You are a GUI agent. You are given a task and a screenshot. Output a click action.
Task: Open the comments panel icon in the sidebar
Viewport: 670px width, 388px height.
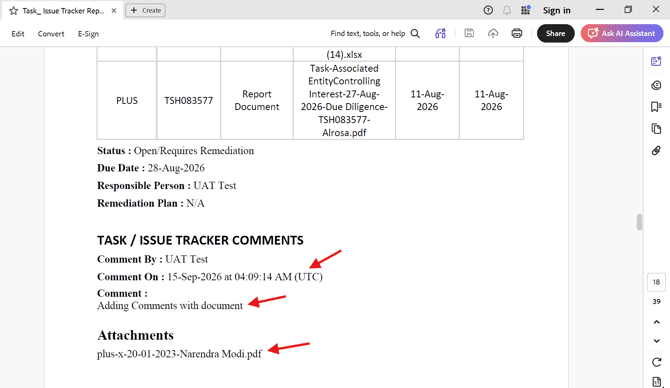[656, 85]
